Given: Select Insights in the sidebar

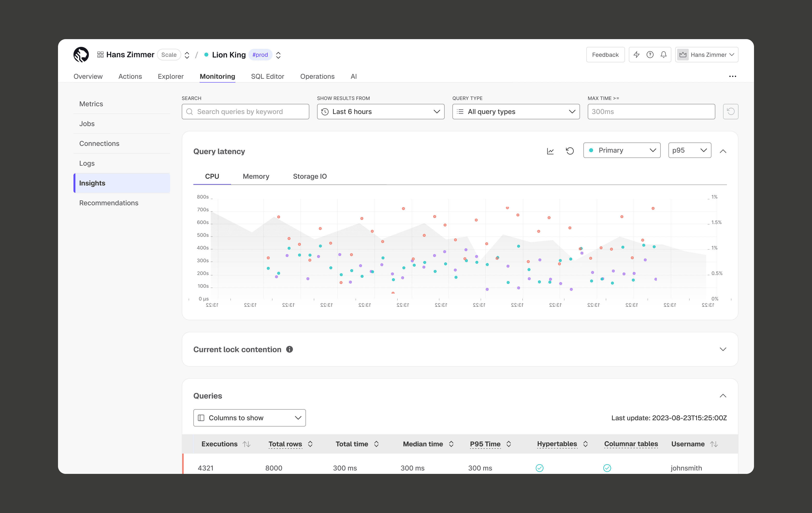Looking at the screenshot, I should tap(122, 183).
